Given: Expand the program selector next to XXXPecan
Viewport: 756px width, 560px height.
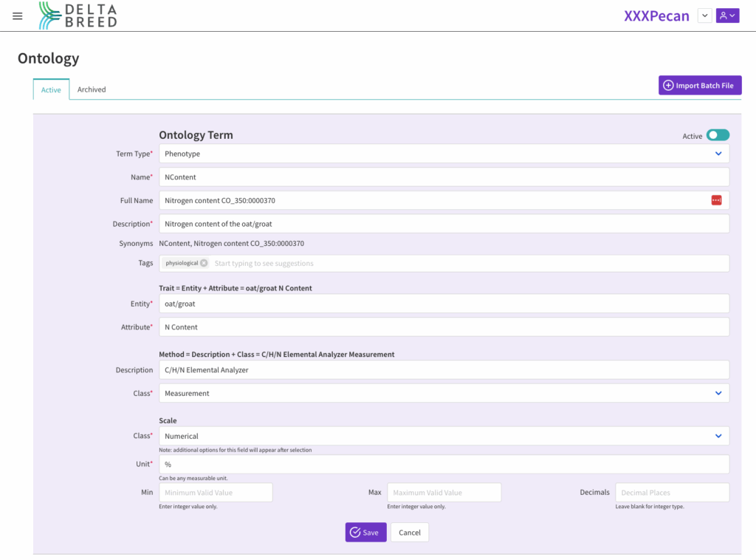Looking at the screenshot, I should click(x=704, y=16).
